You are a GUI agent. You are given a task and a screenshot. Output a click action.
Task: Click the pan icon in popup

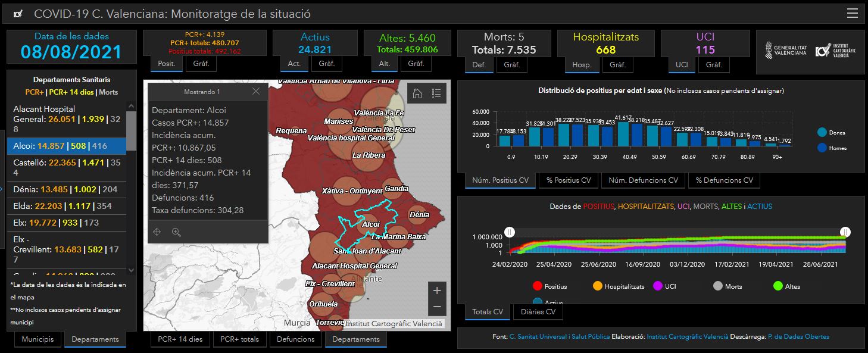[157, 232]
